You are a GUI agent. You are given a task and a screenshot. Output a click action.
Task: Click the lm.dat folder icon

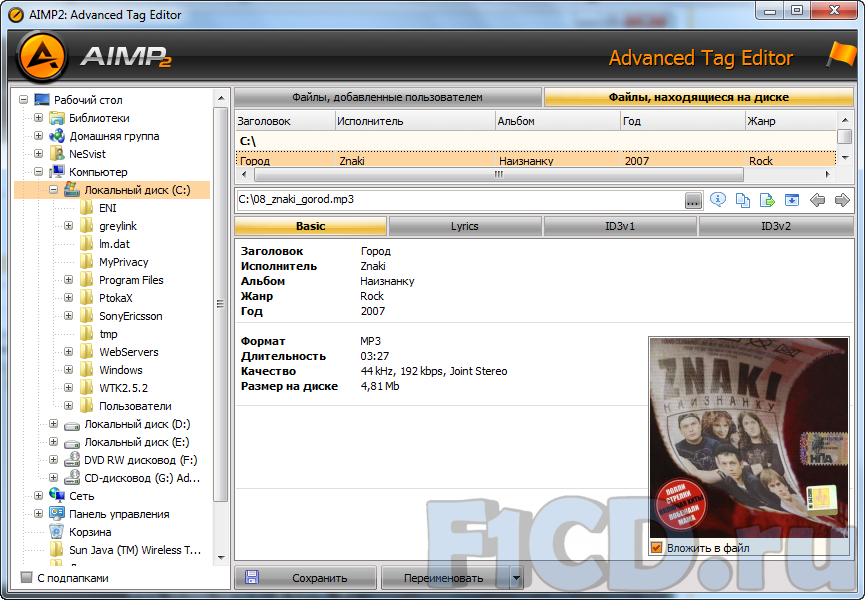pos(87,244)
